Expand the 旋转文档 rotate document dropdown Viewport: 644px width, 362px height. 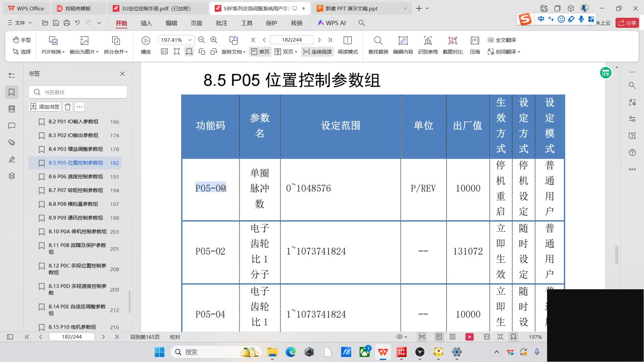coord(234,52)
